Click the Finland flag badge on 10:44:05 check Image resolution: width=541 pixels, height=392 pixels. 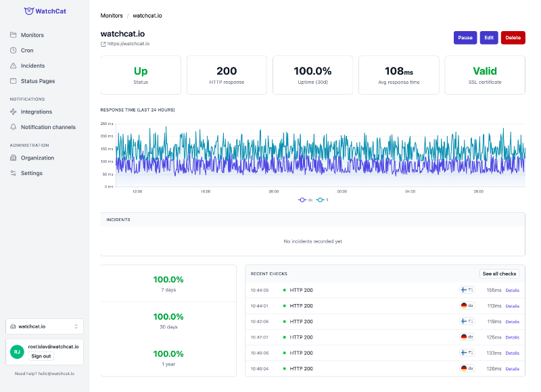[x=467, y=290]
